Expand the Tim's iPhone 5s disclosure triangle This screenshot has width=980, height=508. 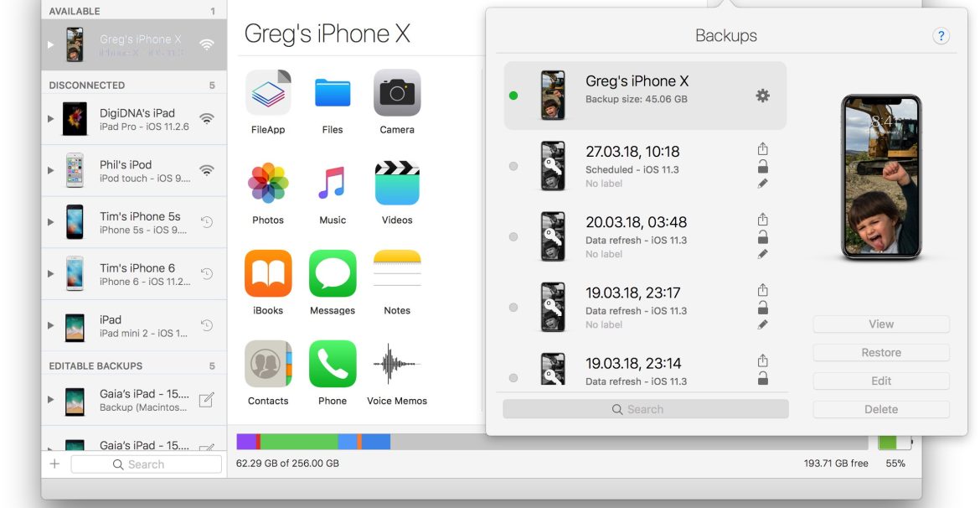(x=50, y=222)
